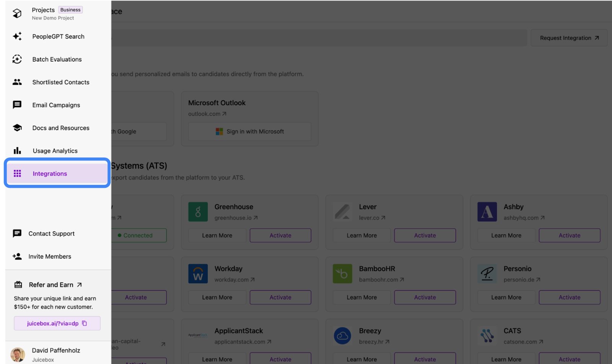Click the Personio logo

coord(487,274)
